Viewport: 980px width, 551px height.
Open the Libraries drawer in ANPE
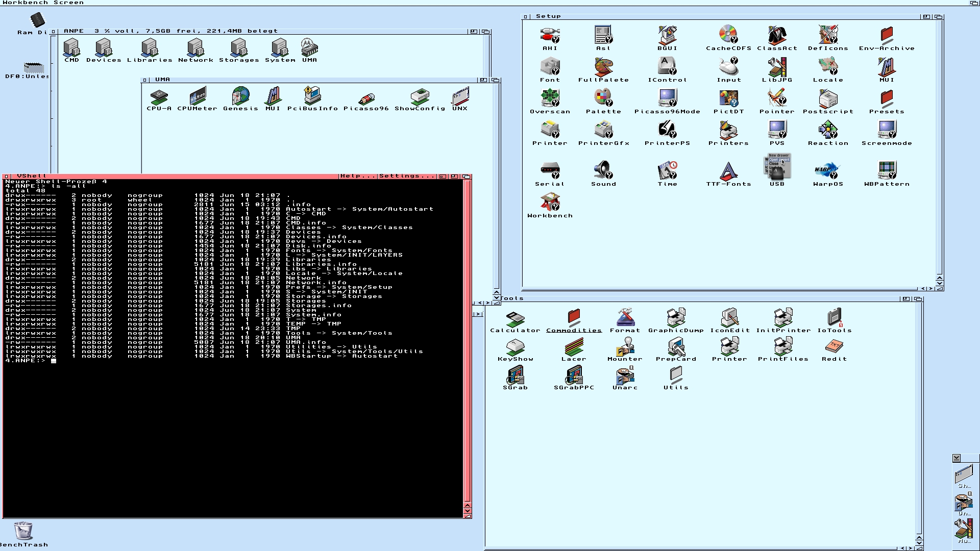pyautogui.click(x=149, y=48)
